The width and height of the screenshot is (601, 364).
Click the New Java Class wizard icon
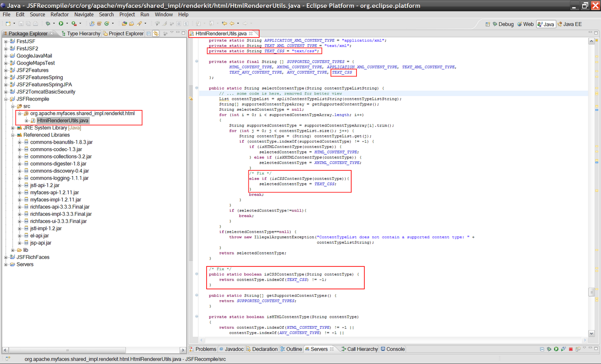pyautogui.click(x=106, y=23)
